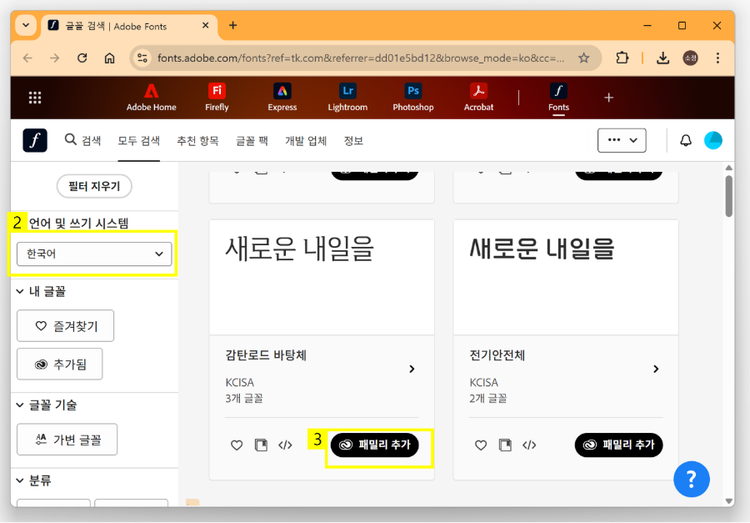Click the KCISA foundry under 감탄로드 바탕체
The width and height of the screenshot is (750, 523).
[240, 382]
